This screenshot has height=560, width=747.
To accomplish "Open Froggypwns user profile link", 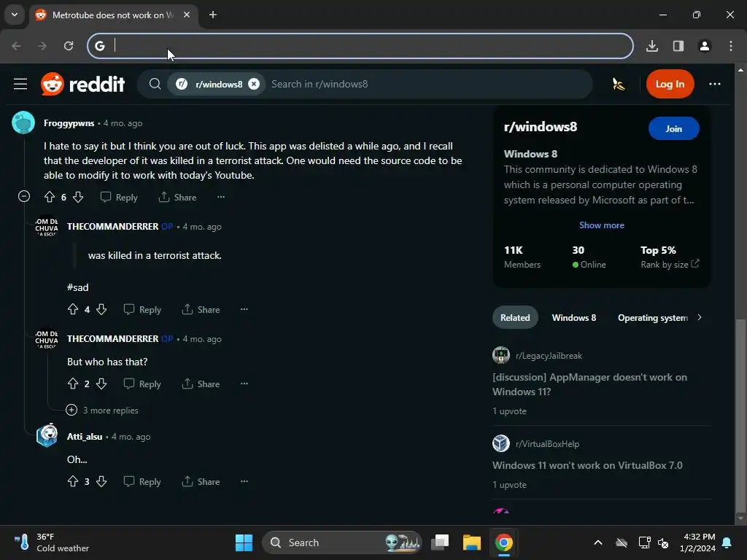I will tap(69, 123).
